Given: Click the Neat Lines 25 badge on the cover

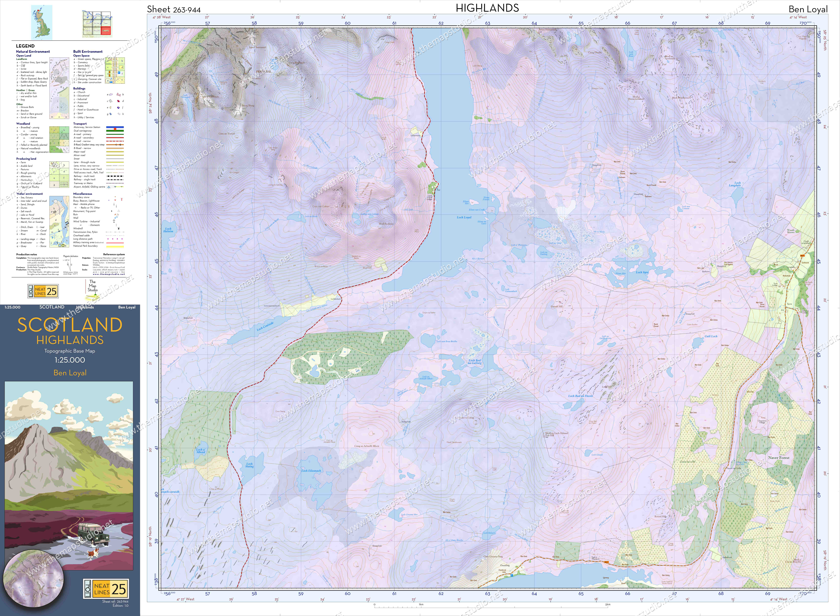Looking at the screenshot, I should point(106,589).
